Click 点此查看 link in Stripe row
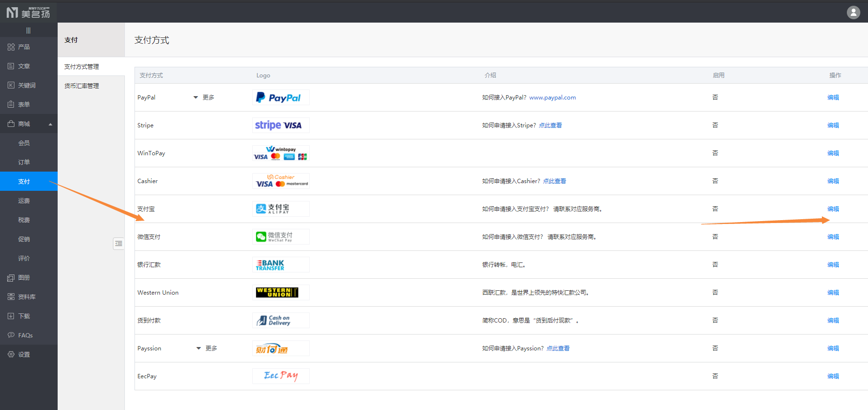The height and width of the screenshot is (410, 868). [550, 125]
